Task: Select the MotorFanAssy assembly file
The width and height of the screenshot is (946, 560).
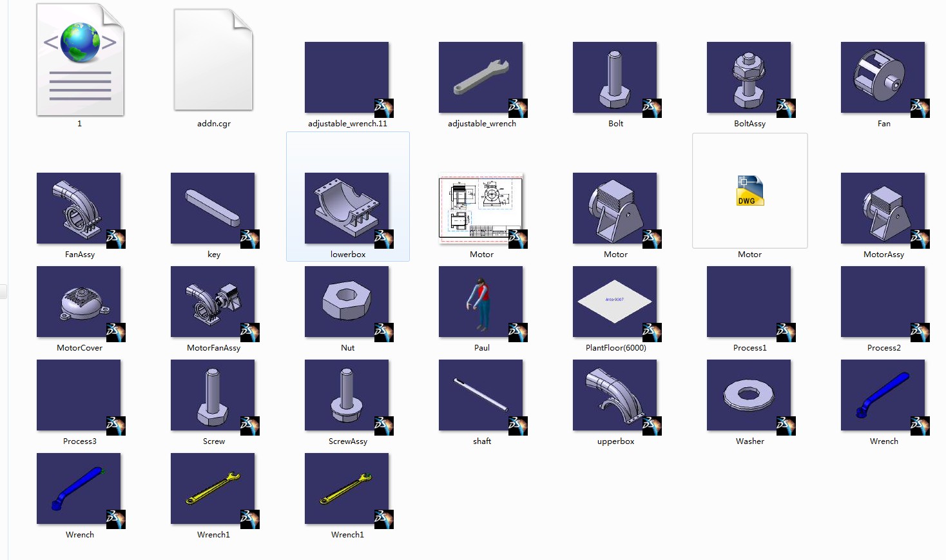Action: (213, 302)
